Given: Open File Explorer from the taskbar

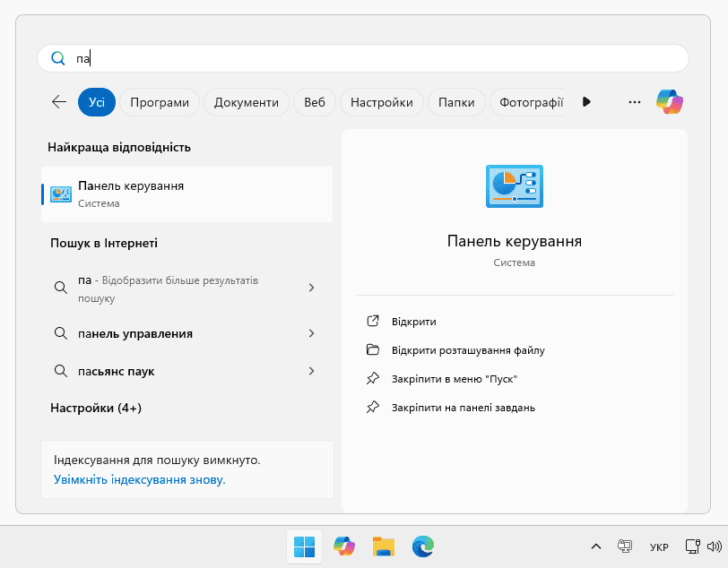Looking at the screenshot, I should pos(384,546).
